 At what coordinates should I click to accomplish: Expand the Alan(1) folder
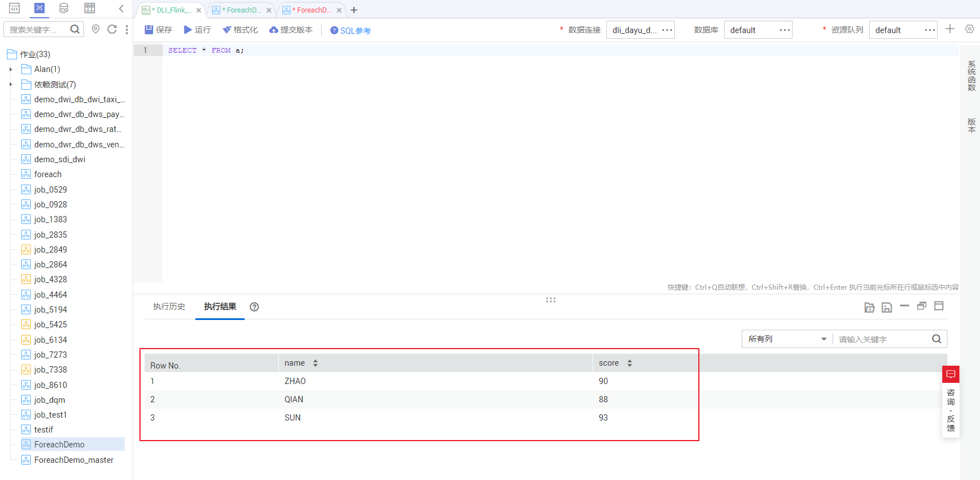[10, 69]
